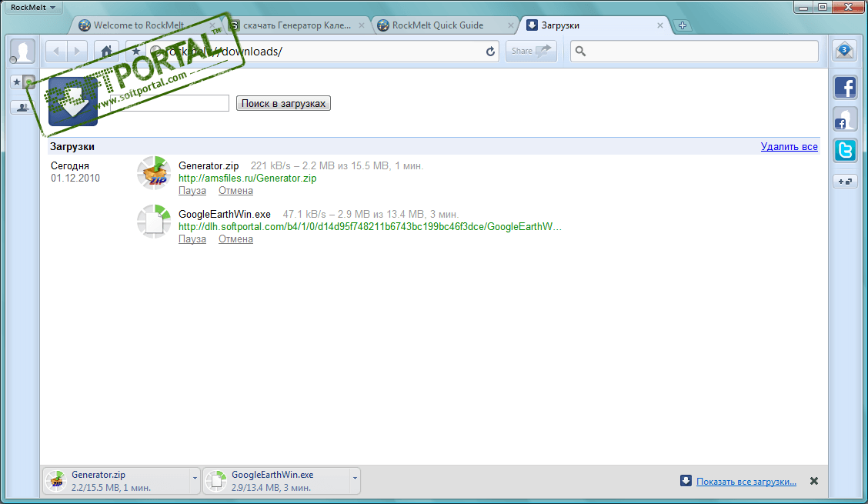
Task: Open a new tab with plus button
Action: (683, 25)
